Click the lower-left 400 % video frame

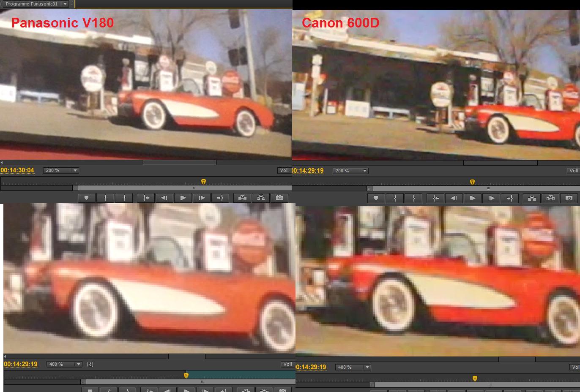[149, 278]
